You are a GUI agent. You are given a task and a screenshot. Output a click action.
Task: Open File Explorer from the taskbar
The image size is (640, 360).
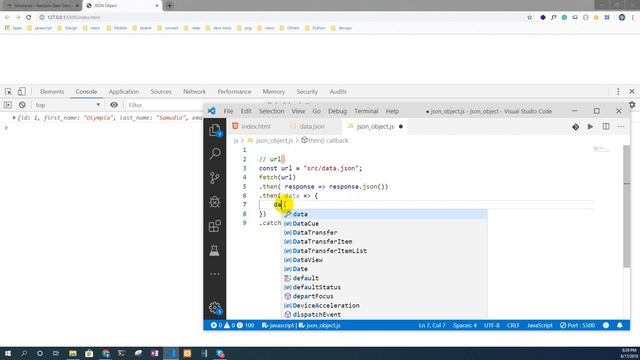(x=73, y=353)
